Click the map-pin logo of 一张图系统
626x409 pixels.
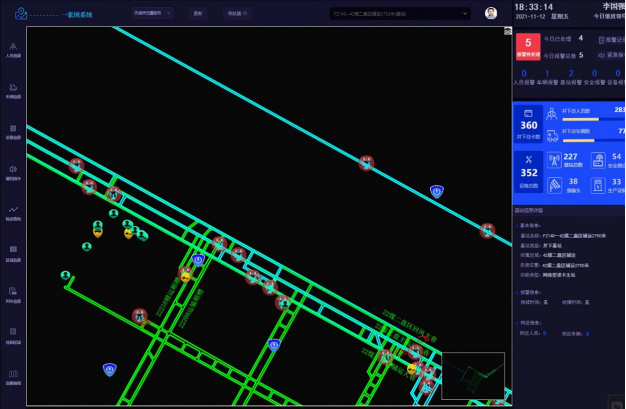coord(21,14)
